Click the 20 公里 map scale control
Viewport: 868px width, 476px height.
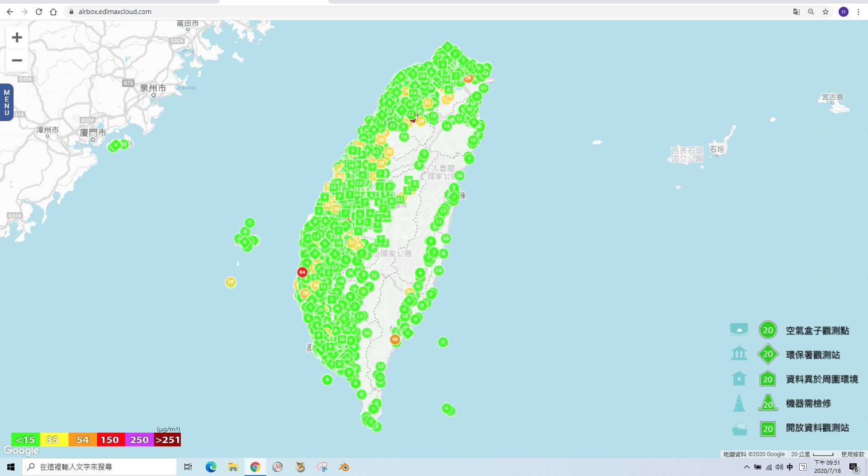click(x=812, y=454)
